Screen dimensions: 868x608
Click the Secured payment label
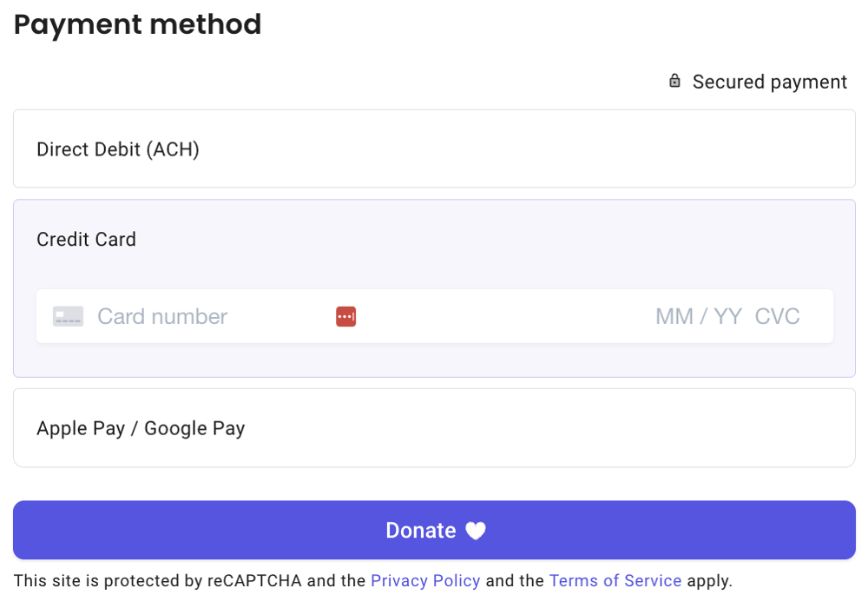[769, 81]
